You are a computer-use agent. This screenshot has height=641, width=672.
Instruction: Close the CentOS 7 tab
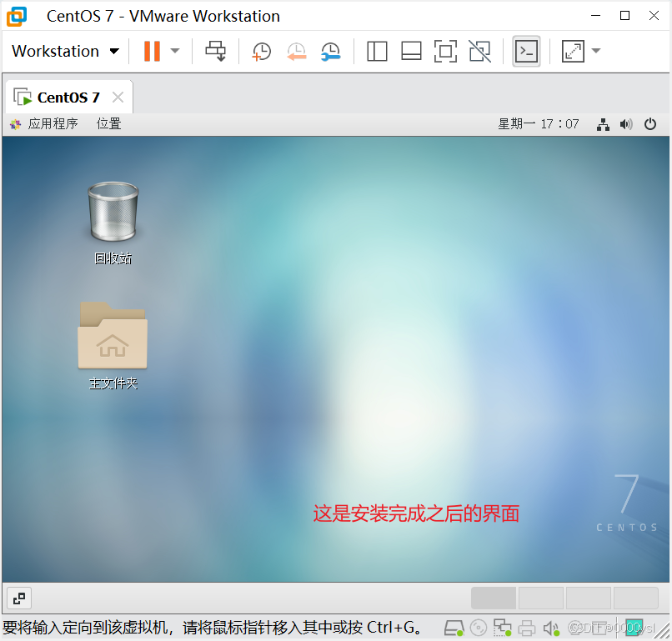[x=118, y=98]
